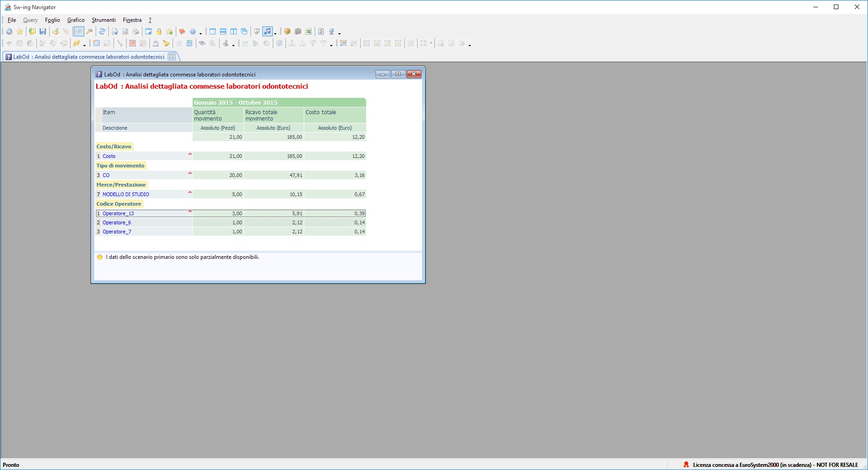Expand dropdown beside globe stand icon
This screenshot has height=470, width=868.
[x=339, y=33]
